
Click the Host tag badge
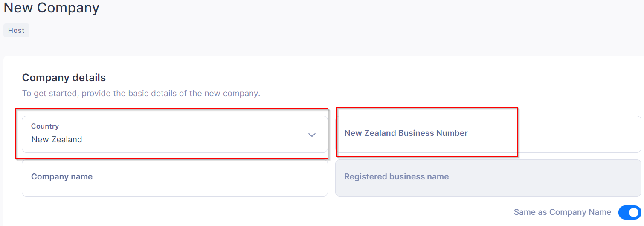point(16,30)
